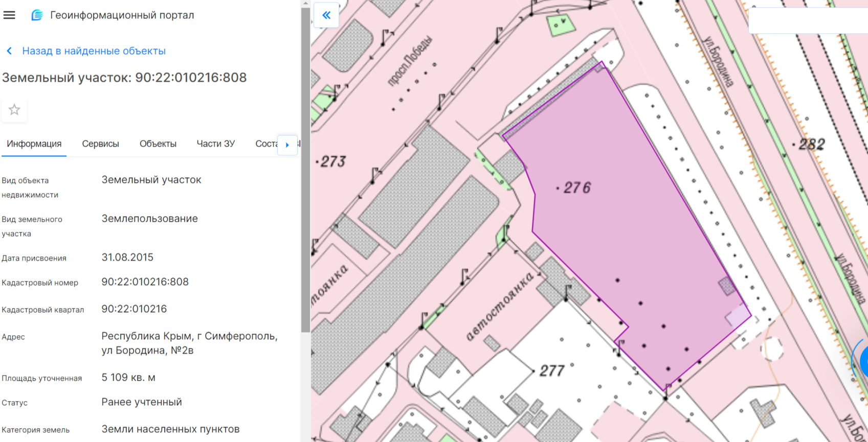Image resolution: width=868 pixels, height=442 pixels.
Task: Click the map search field
Action: tap(807, 21)
